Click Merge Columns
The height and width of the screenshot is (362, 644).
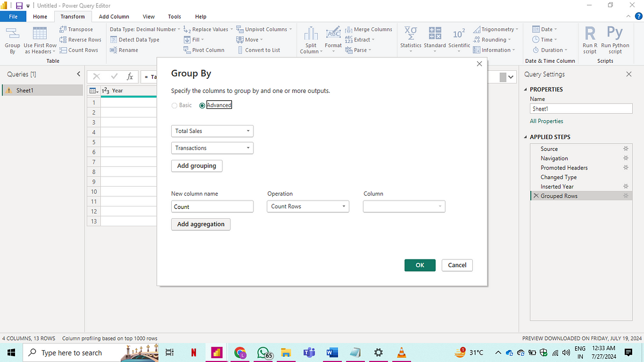(x=368, y=29)
